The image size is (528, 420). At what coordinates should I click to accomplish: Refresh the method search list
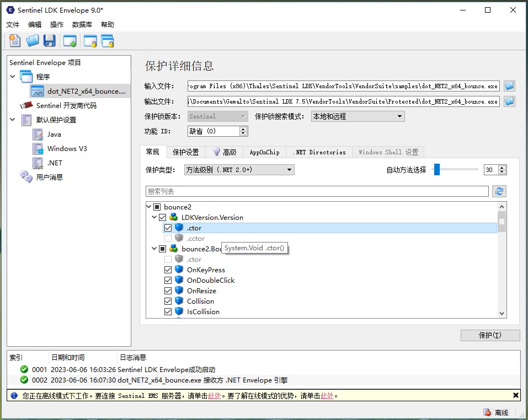tap(499, 191)
